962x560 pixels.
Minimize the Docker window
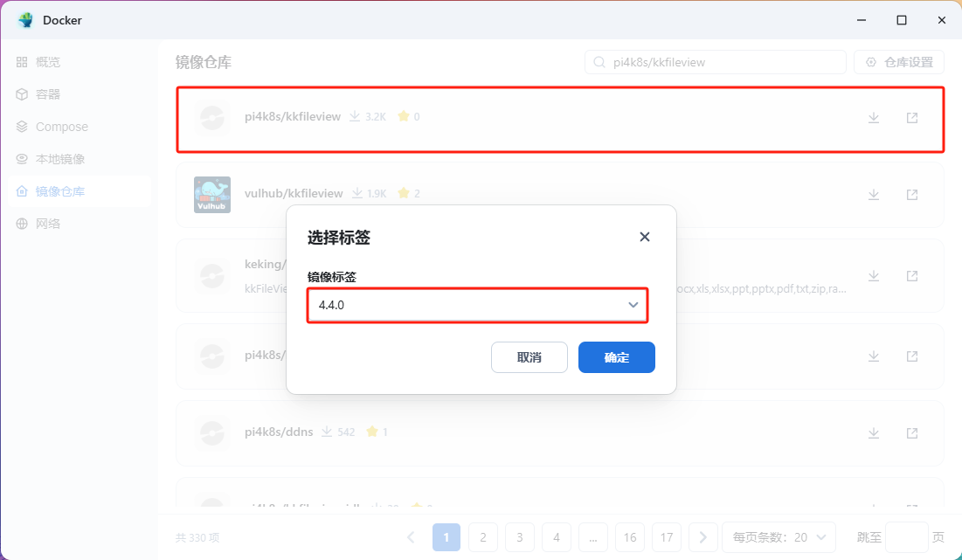click(x=862, y=20)
